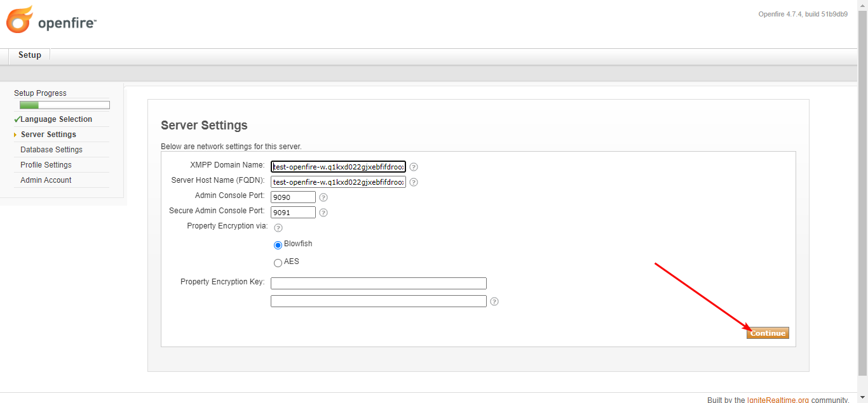Select Server Settings in sidebar
The width and height of the screenshot is (868, 403).
48,135
